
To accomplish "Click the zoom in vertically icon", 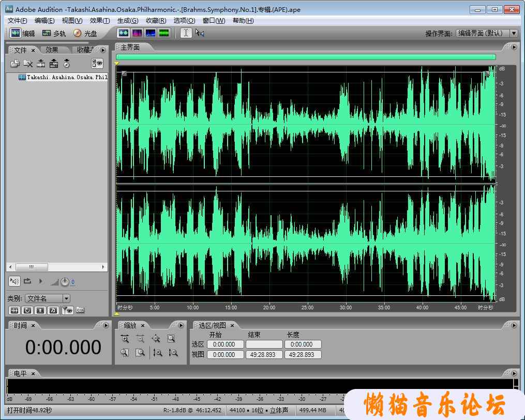I will click(157, 352).
